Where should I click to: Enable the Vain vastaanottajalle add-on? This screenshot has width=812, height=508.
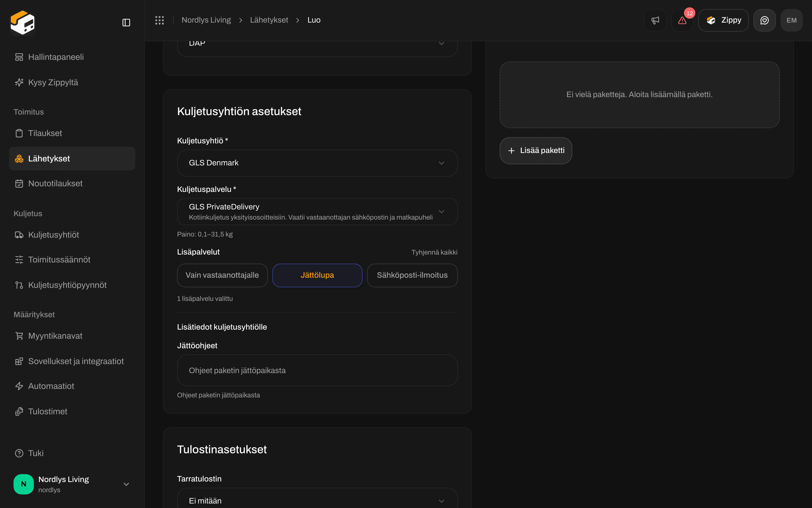pyautogui.click(x=222, y=275)
